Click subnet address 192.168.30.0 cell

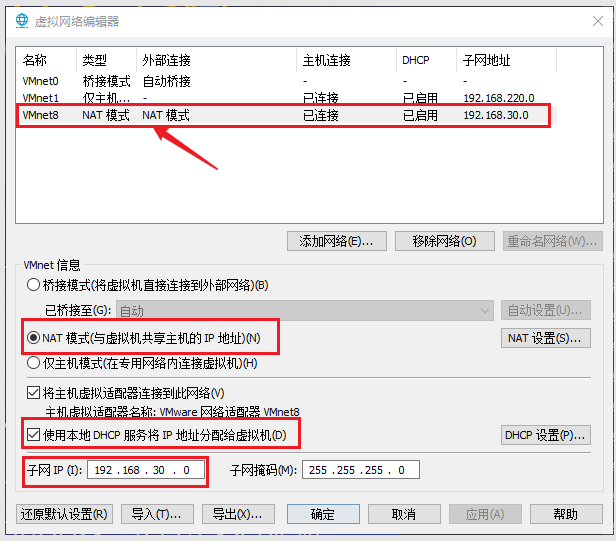pos(496,115)
